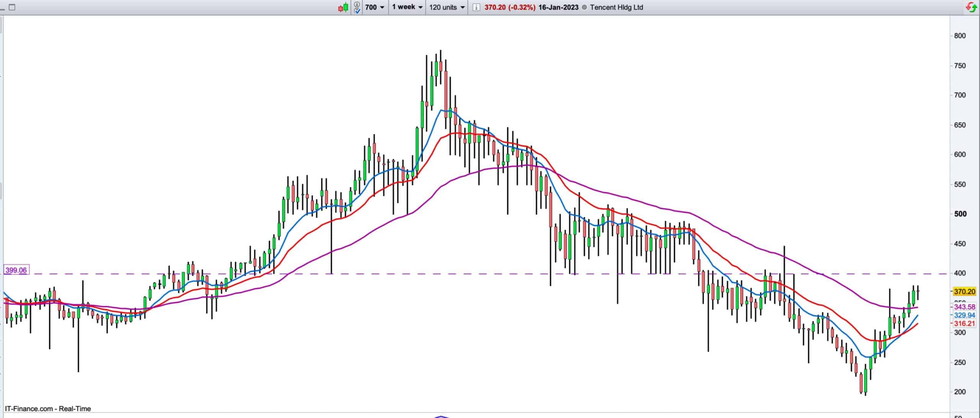This screenshot has height=418, width=980.
Task: Open the 700 ticker dropdown
Action: [374, 7]
